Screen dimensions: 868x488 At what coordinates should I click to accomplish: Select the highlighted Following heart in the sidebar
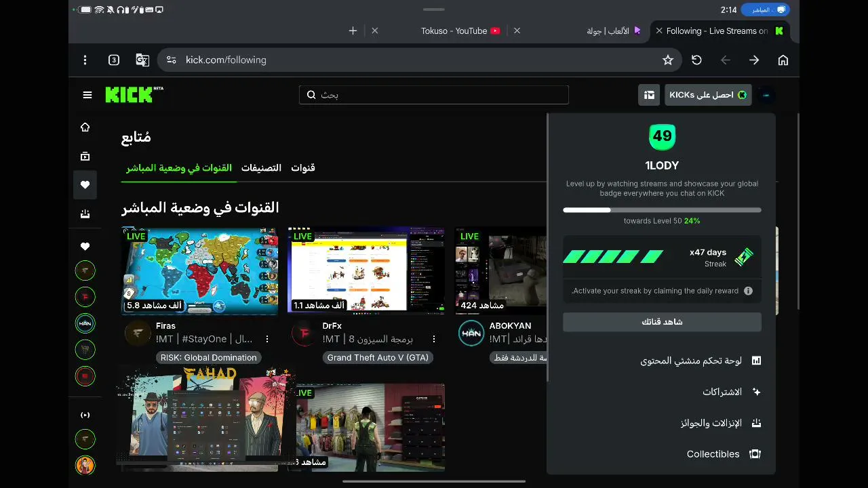85,184
